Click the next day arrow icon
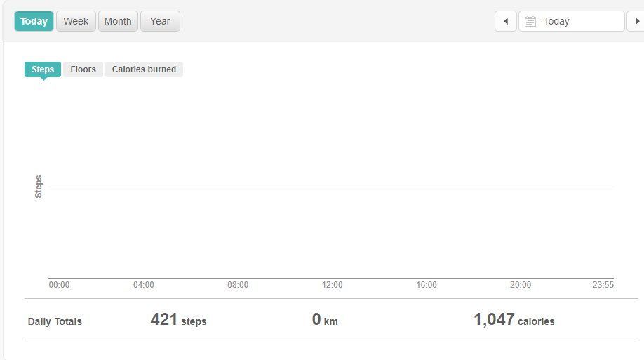Image resolution: width=644 pixels, height=360 pixels. 637,21
